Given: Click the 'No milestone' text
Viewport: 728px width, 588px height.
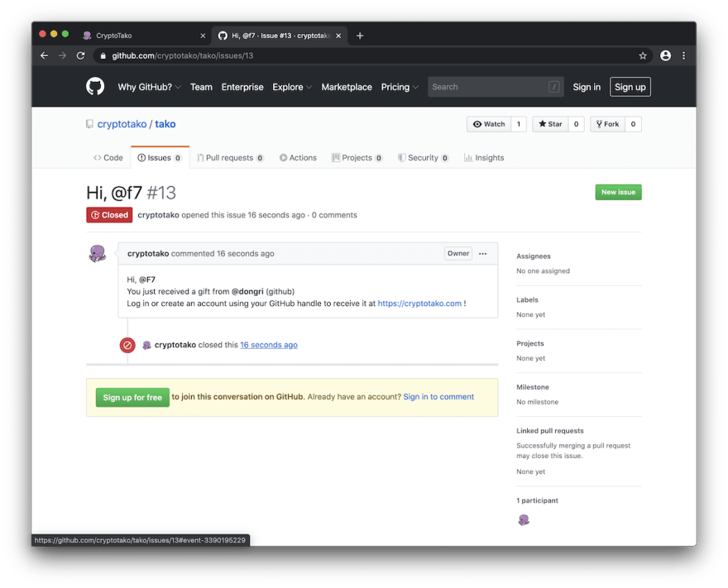Looking at the screenshot, I should click(x=537, y=402).
